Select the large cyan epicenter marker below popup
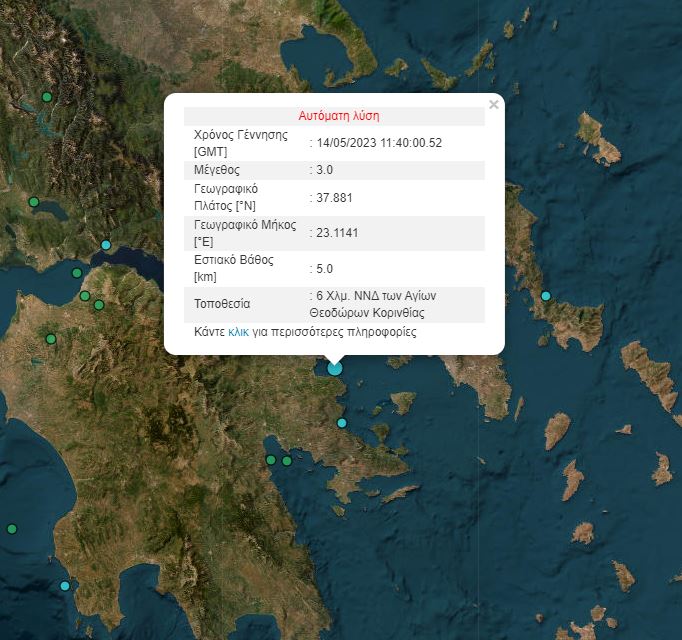This screenshot has width=682, height=640. tap(334, 369)
